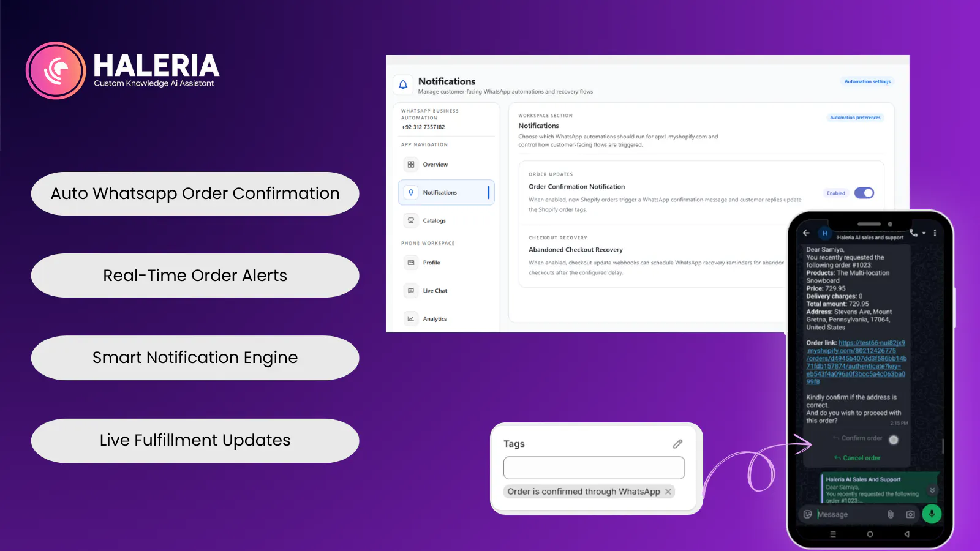Screen dimensions: 980x551
Task: Click Auto Whatsapp Order Confirmation pill
Action: [195, 193]
